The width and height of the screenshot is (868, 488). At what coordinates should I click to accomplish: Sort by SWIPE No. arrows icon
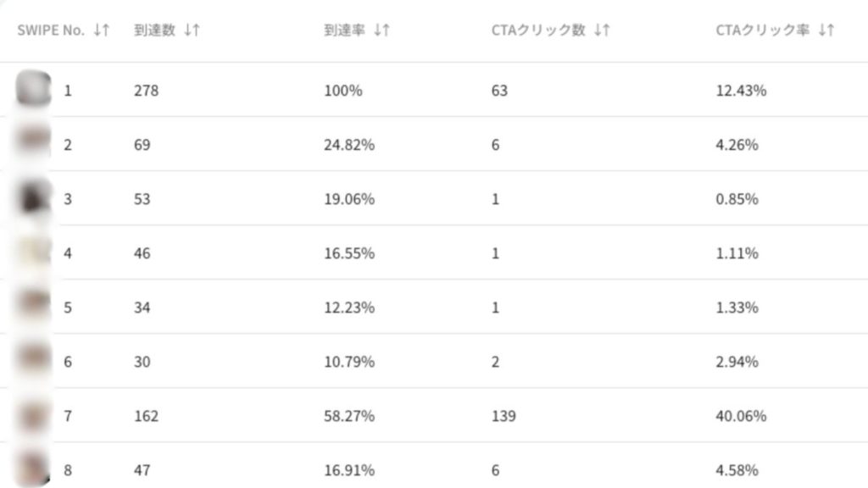click(x=102, y=30)
